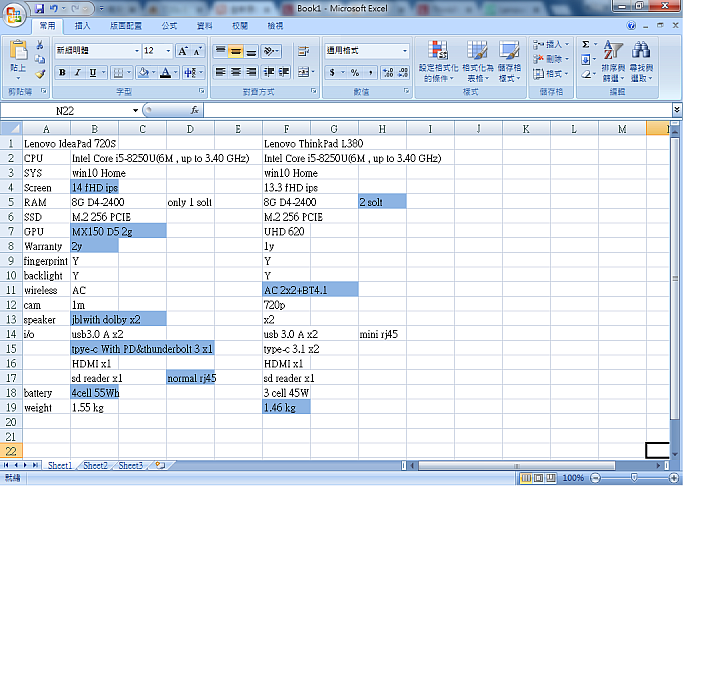
Task: Apply fill color bucket
Action: (143, 72)
